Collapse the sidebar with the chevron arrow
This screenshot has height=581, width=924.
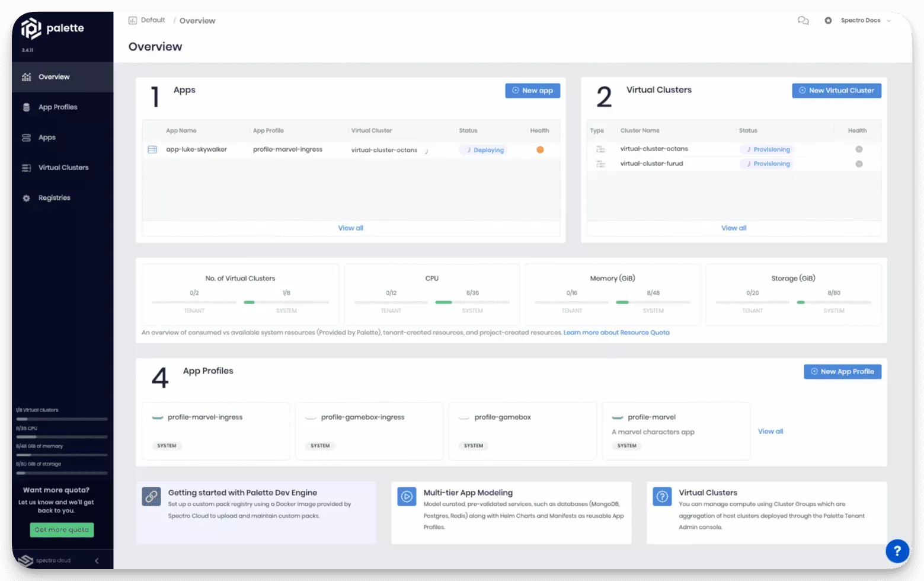(97, 560)
